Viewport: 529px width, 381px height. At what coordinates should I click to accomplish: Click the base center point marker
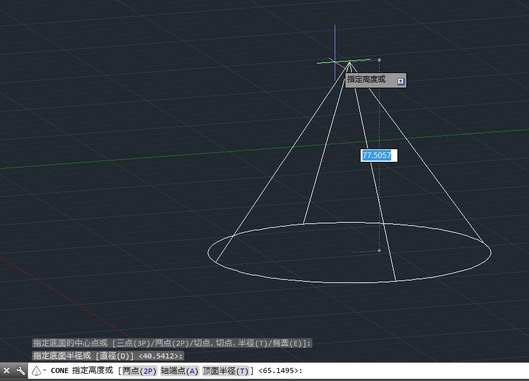tap(379, 250)
